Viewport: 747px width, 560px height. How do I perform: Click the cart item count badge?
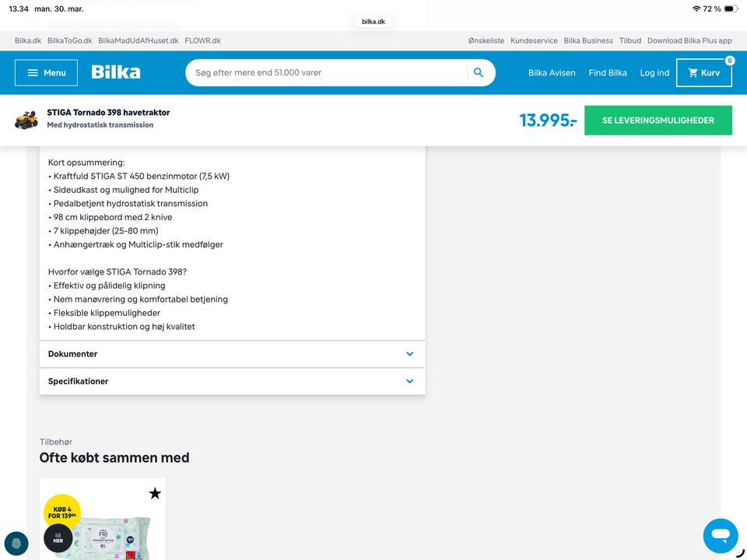click(x=729, y=61)
